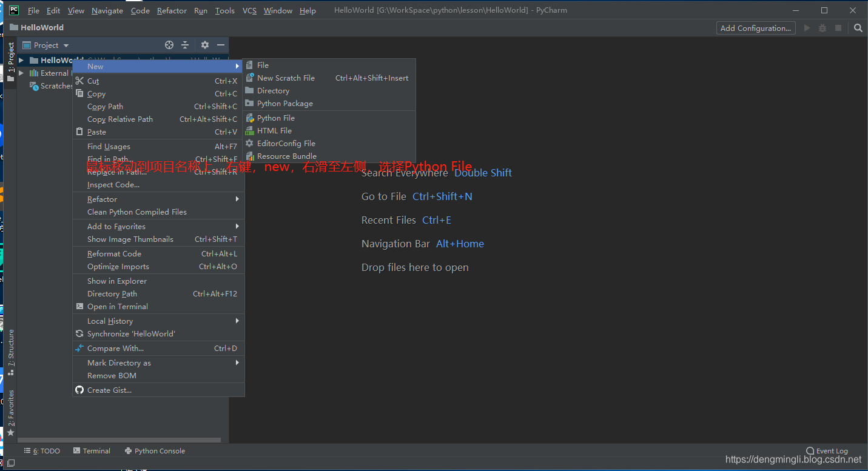Select HTML File in the New submenu
The height and width of the screenshot is (471, 868).
[329, 130]
